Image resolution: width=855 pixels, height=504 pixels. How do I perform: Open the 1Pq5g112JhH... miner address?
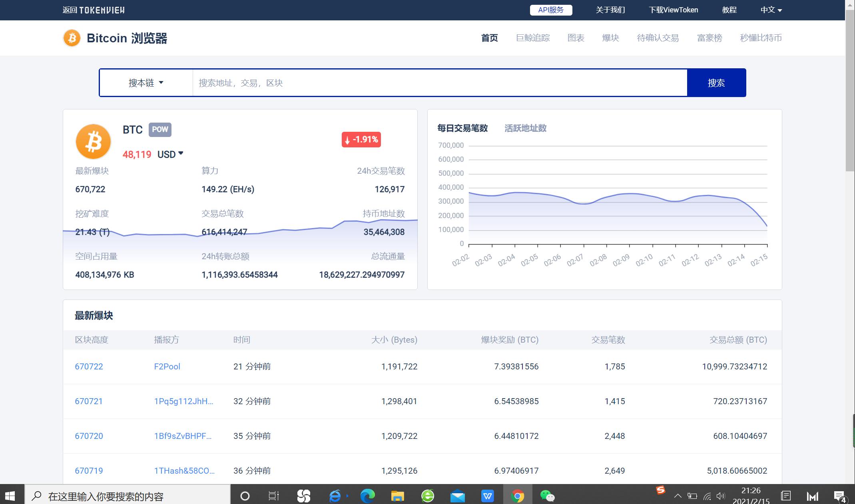183,401
